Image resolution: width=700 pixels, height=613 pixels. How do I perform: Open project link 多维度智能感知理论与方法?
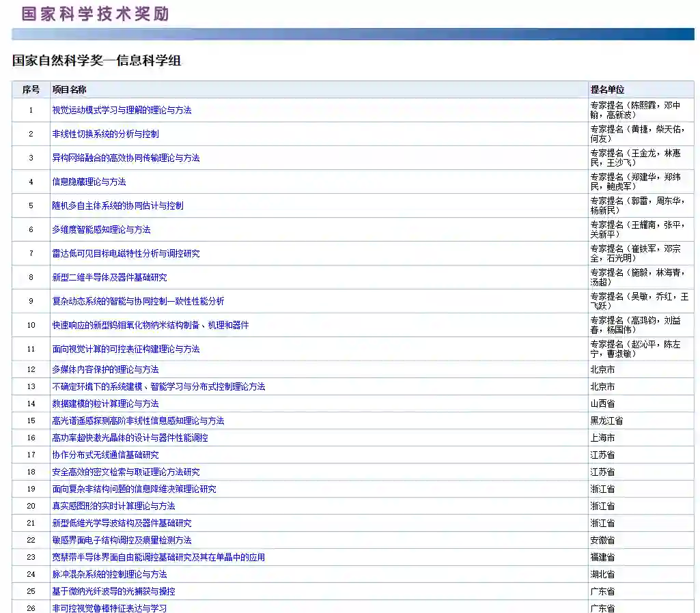(101, 230)
